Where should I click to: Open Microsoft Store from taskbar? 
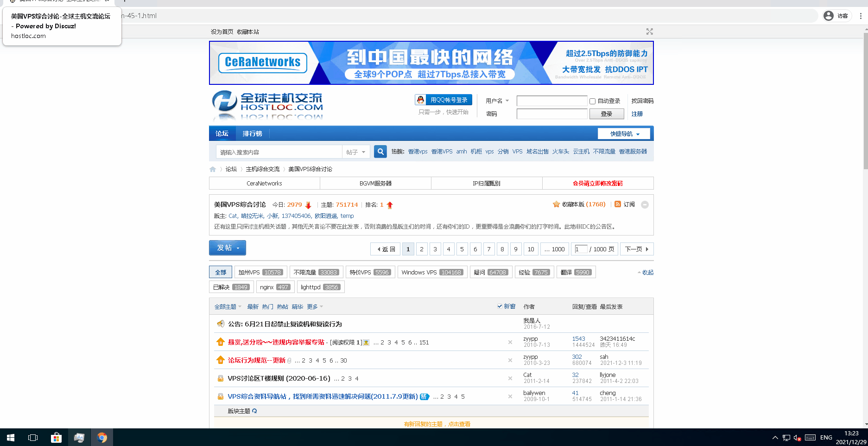click(x=56, y=438)
